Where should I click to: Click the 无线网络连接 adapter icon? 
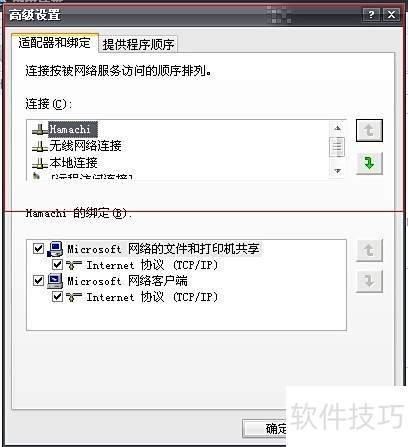click(40, 146)
